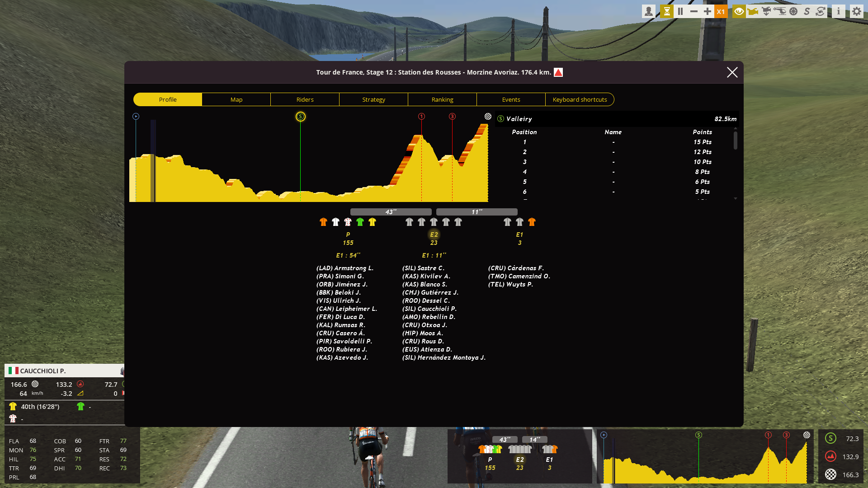Open the Strategy tab
The width and height of the screenshot is (868, 488).
pyautogui.click(x=373, y=99)
